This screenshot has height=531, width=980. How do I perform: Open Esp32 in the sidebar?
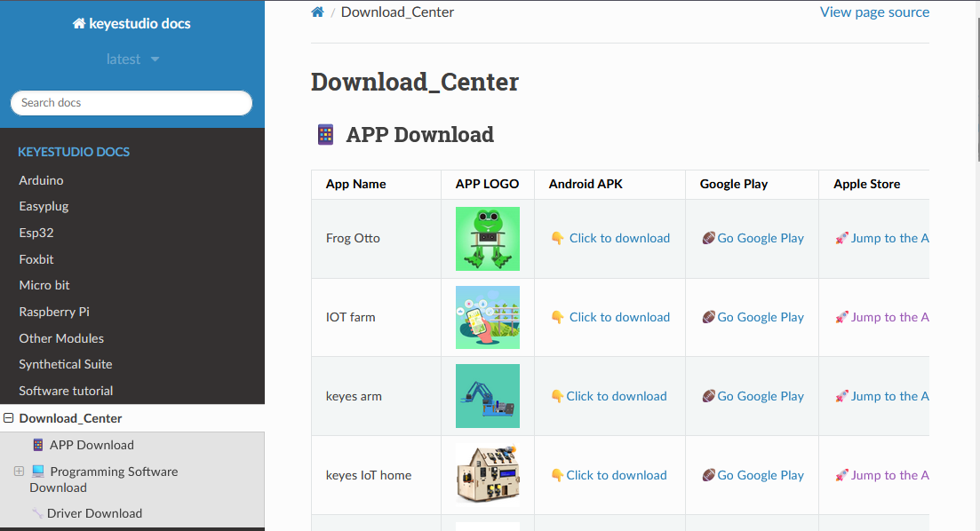click(x=36, y=233)
